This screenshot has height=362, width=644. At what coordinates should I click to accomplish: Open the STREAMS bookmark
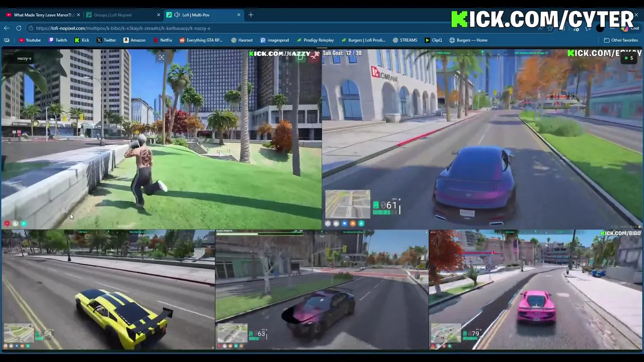pyautogui.click(x=405, y=40)
